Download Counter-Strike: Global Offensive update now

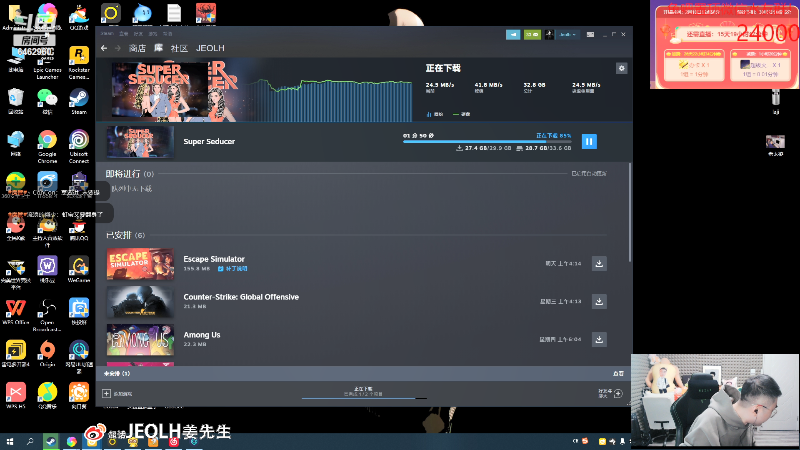(x=599, y=301)
